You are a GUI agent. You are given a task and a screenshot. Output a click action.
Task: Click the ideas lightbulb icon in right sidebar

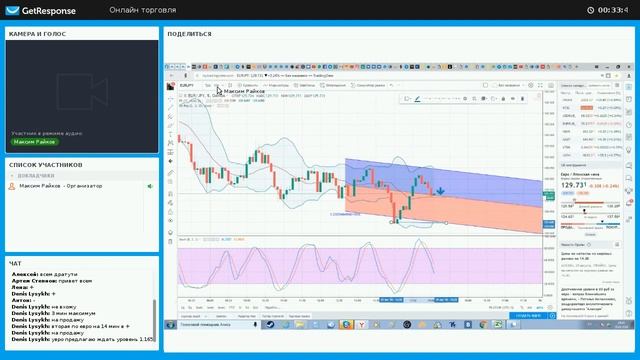tap(629, 151)
